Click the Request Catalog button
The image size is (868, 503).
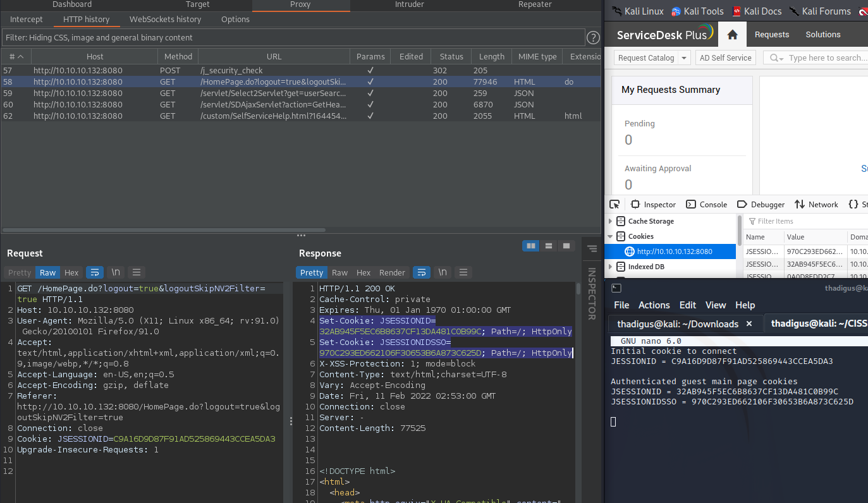pos(646,58)
